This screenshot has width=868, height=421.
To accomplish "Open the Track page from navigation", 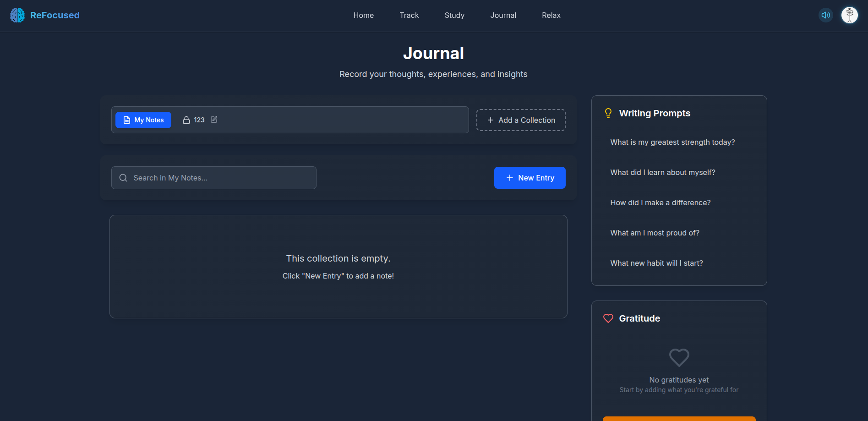I will tap(409, 15).
